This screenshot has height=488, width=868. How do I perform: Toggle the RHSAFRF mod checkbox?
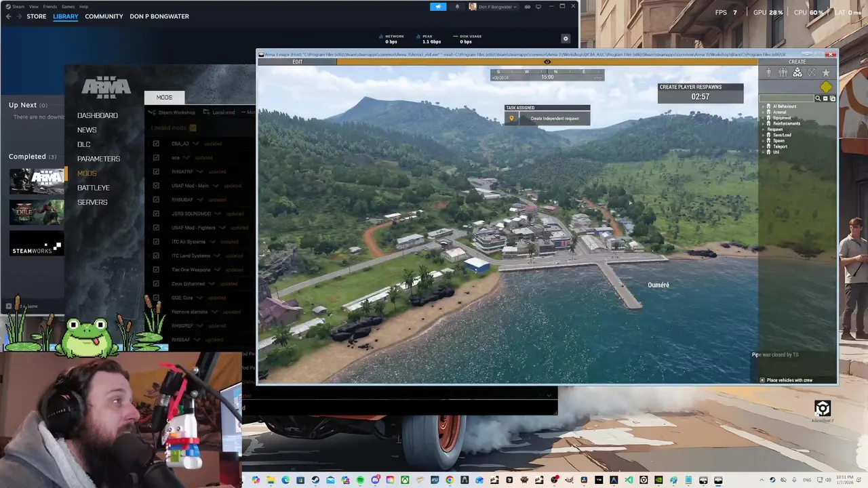coord(156,171)
